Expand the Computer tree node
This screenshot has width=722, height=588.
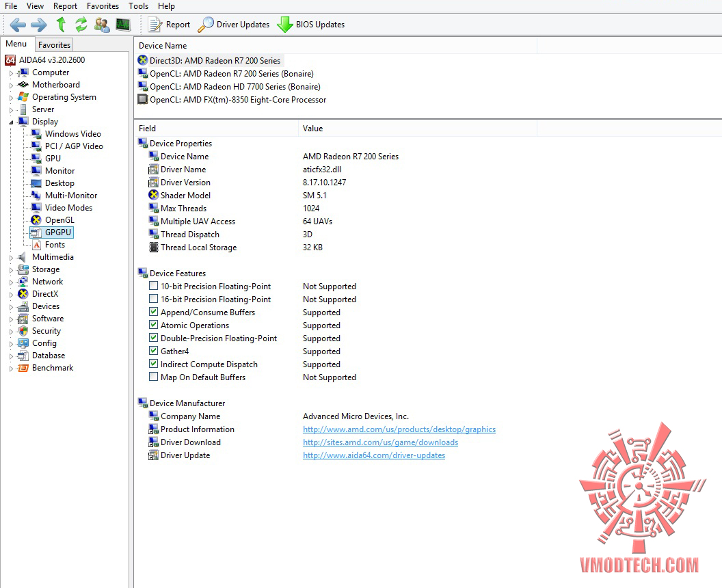[11, 72]
